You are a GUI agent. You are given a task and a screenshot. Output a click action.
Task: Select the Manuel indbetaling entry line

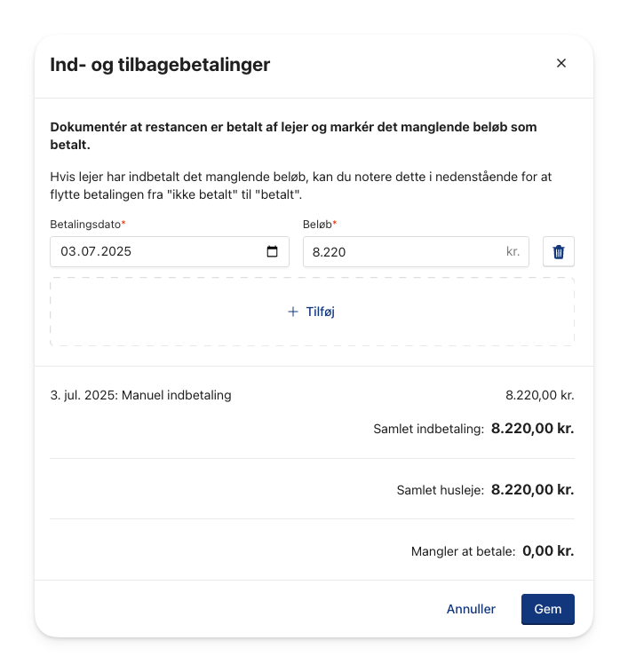point(313,395)
